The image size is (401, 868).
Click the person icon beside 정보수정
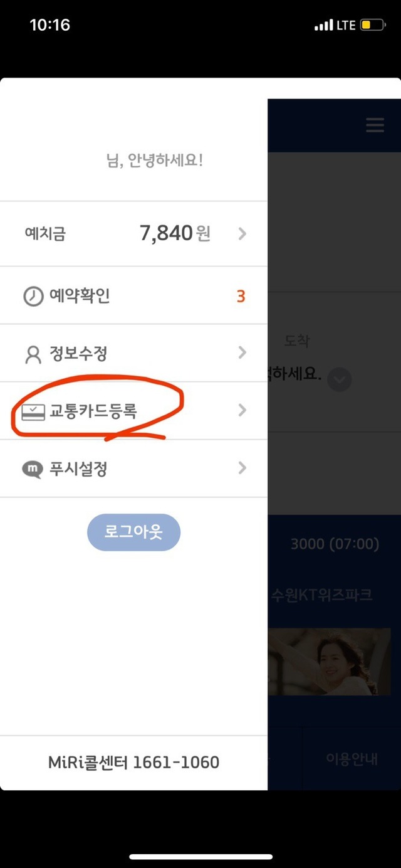click(33, 354)
